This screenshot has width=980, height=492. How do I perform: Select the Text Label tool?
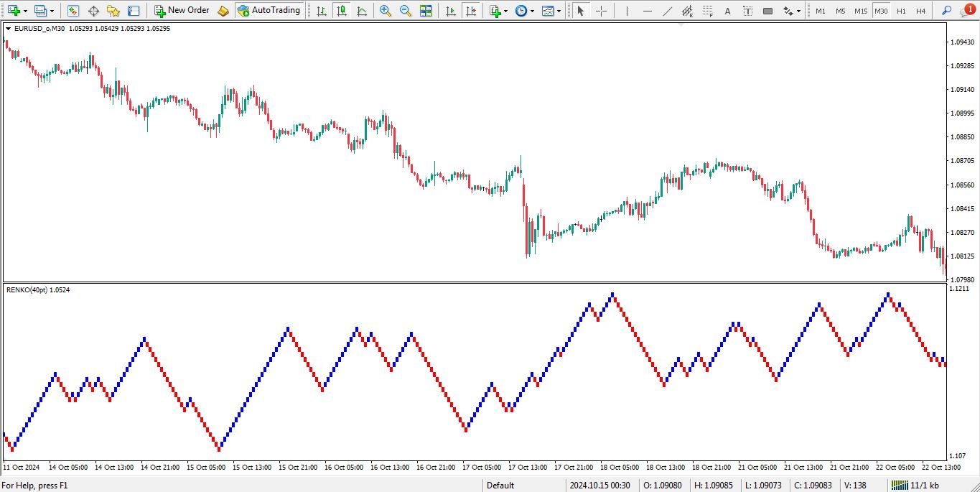click(x=748, y=11)
